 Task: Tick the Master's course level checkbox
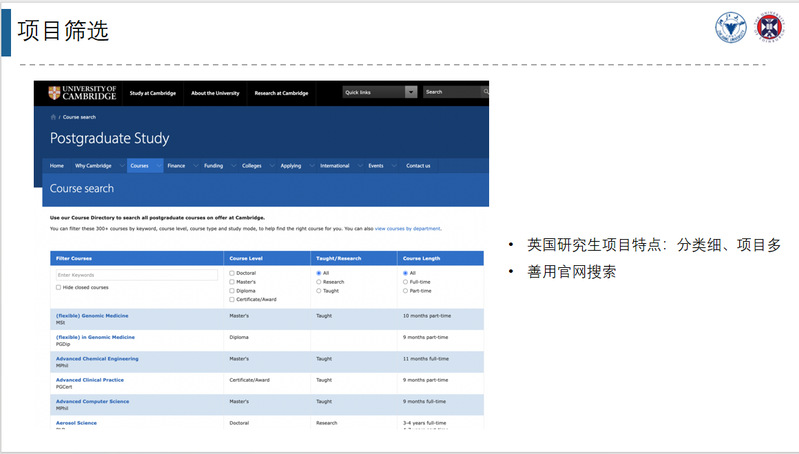click(x=232, y=282)
